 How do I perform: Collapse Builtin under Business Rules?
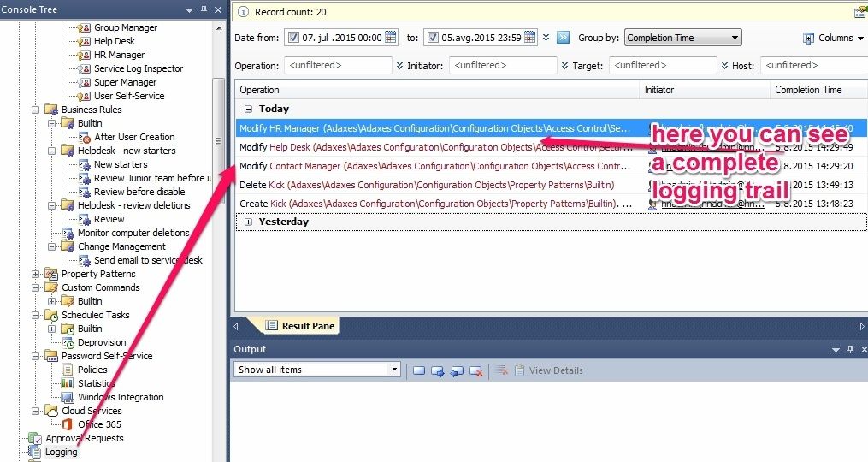(51, 123)
